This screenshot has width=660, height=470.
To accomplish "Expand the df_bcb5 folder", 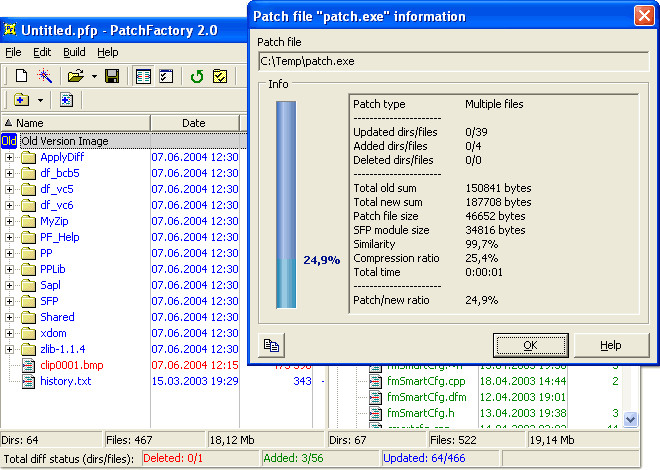I will (x=9, y=173).
